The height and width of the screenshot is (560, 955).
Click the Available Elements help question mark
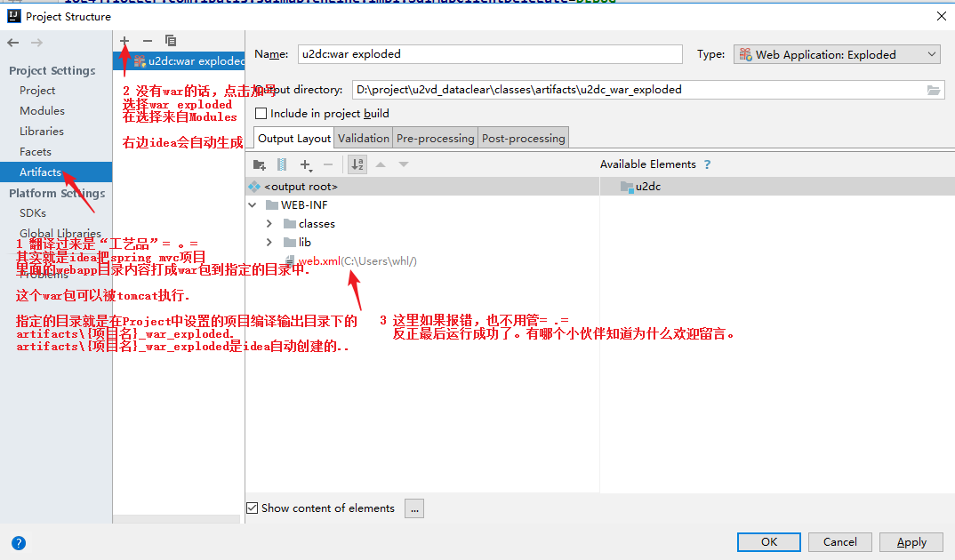pyautogui.click(x=708, y=164)
